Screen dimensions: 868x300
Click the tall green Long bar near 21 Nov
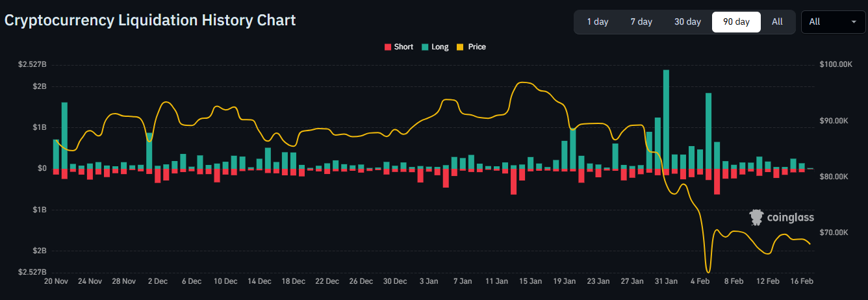click(x=64, y=135)
